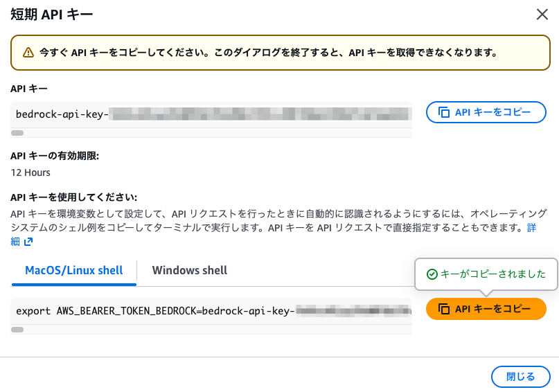Click the scrollbar under the API key field
Viewport: 559px width, 392px height.
pyautogui.click(x=17, y=132)
